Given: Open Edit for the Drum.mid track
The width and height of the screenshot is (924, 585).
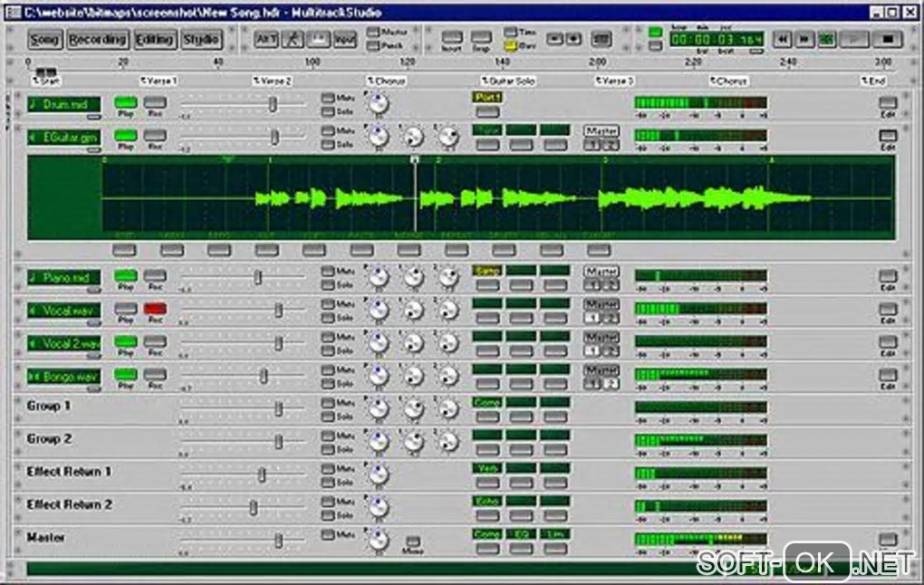Looking at the screenshot, I should pos(888,102).
